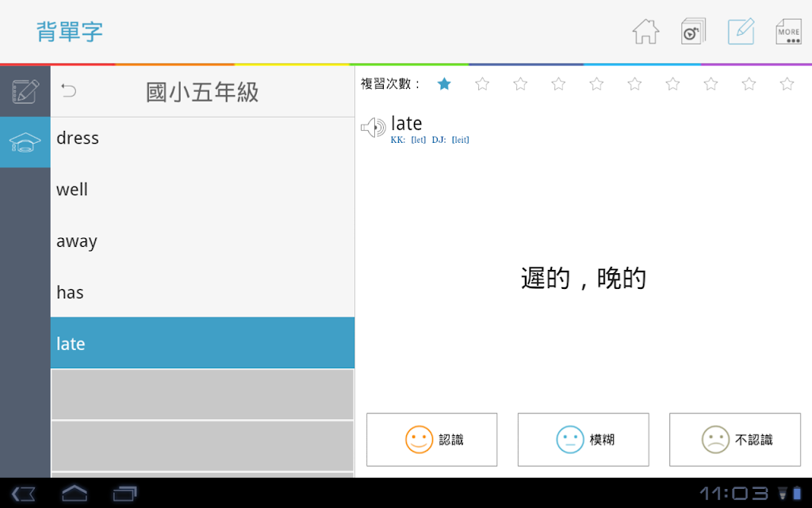Set review count to second star
The image size is (812, 508).
coord(482,84)
